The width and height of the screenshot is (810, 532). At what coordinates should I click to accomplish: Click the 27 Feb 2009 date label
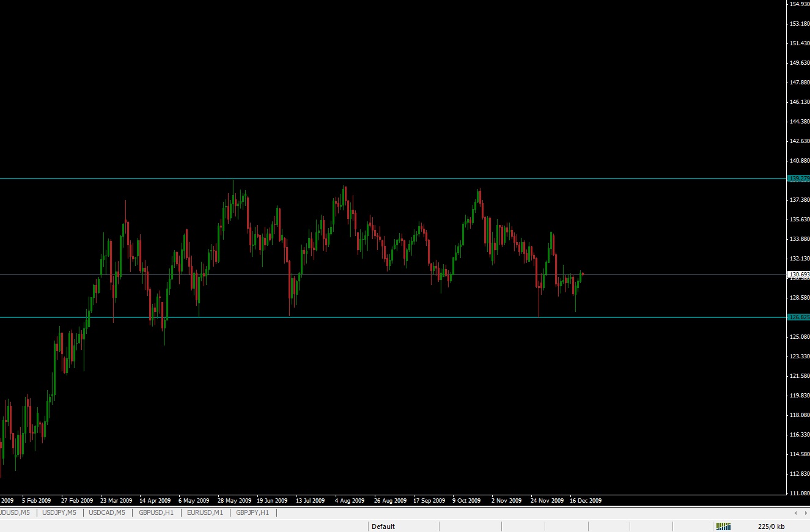coord(77,500)
